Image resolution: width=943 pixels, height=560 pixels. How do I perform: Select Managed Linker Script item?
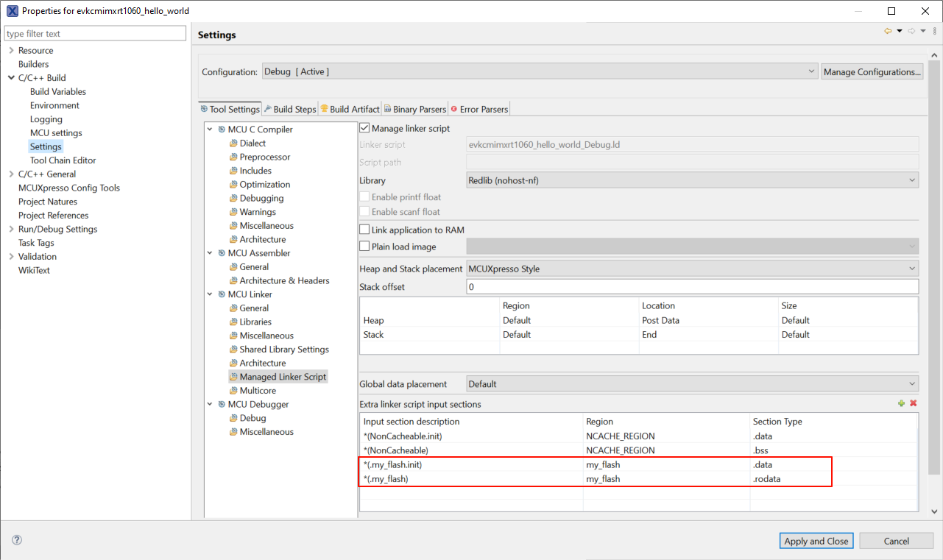pyautogui.click(x=282, y=377)
